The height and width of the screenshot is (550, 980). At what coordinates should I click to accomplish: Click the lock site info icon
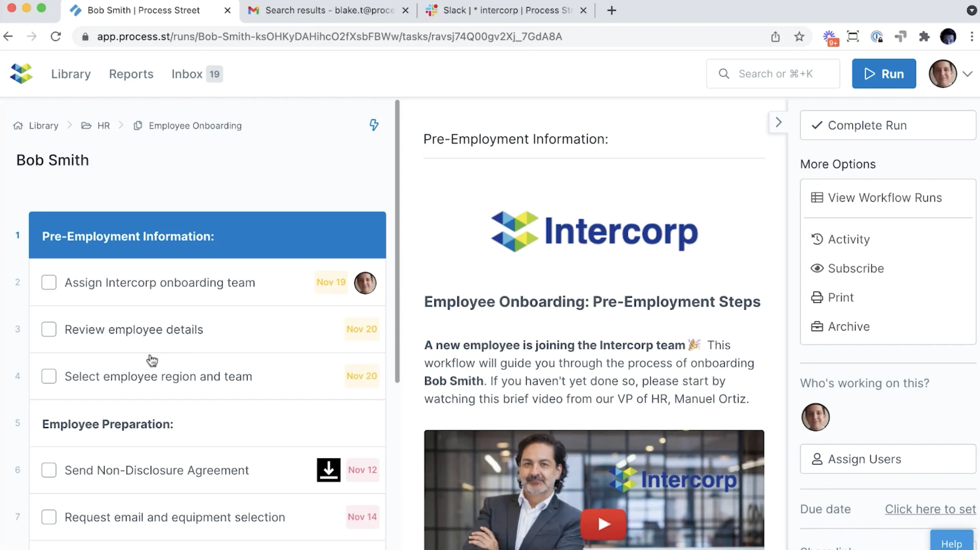pyautogui.click(x=85, y=36)
